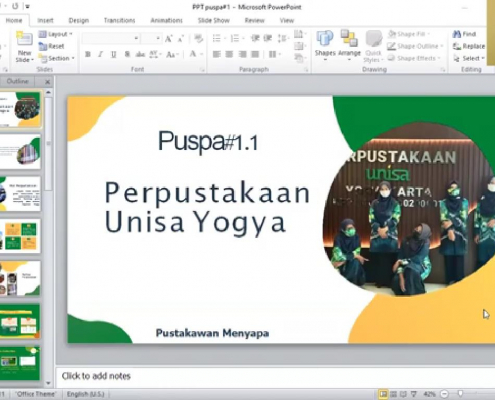The image size is (495, 400).
Task: Increase list indent level
Action: [x=268, y=38]
